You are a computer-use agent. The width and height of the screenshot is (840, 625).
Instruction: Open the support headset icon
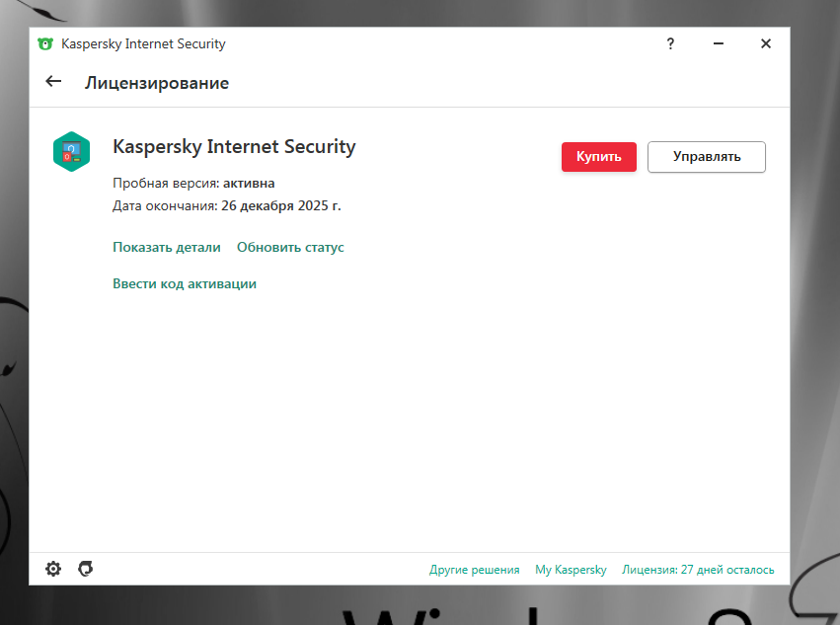[86, 569]
